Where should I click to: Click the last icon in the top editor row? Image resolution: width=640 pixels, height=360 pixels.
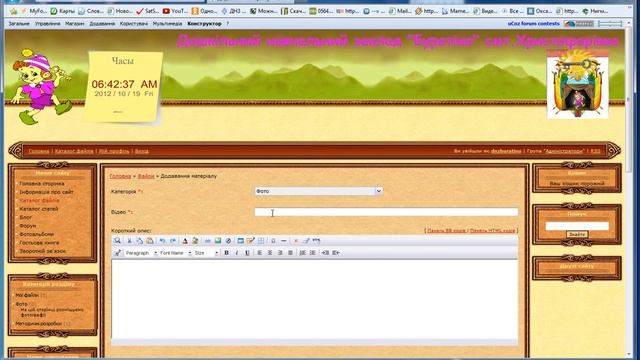pyautogui.click(x=316, y=241)
